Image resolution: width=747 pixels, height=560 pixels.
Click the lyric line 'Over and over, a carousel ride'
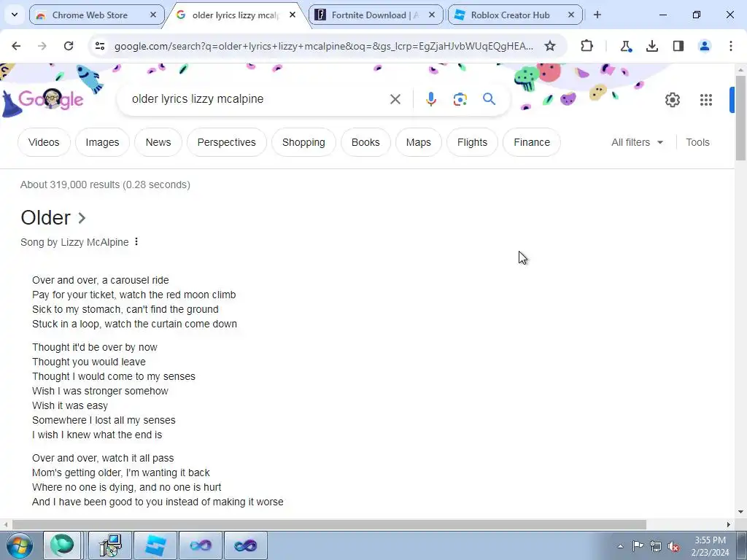pos(101,280)
